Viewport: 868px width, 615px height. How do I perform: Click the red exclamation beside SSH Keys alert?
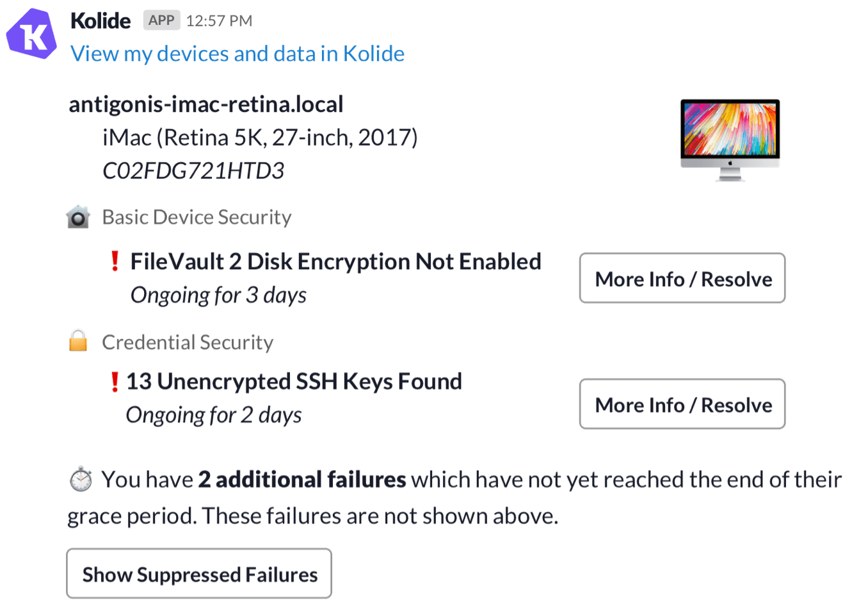click(x=115, y=382)
